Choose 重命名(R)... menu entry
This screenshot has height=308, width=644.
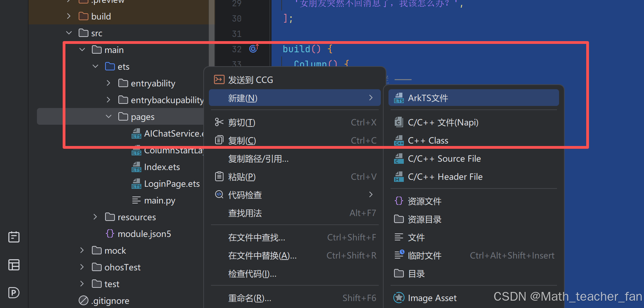294,298
